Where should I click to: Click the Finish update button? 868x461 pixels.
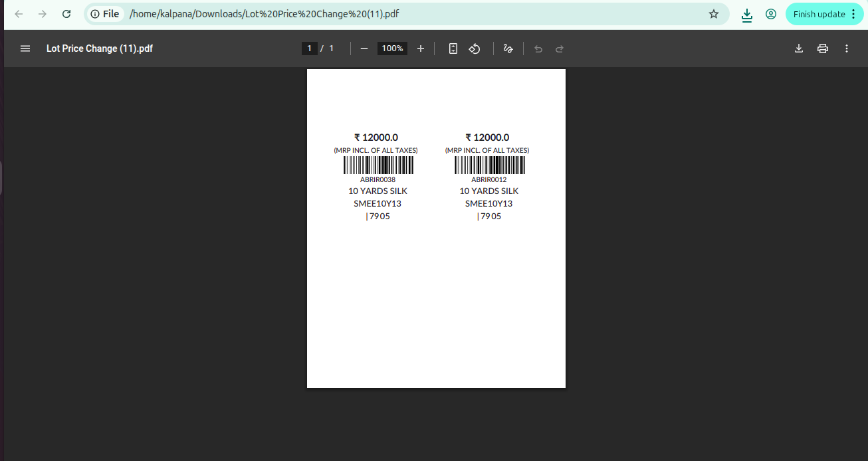824,14
